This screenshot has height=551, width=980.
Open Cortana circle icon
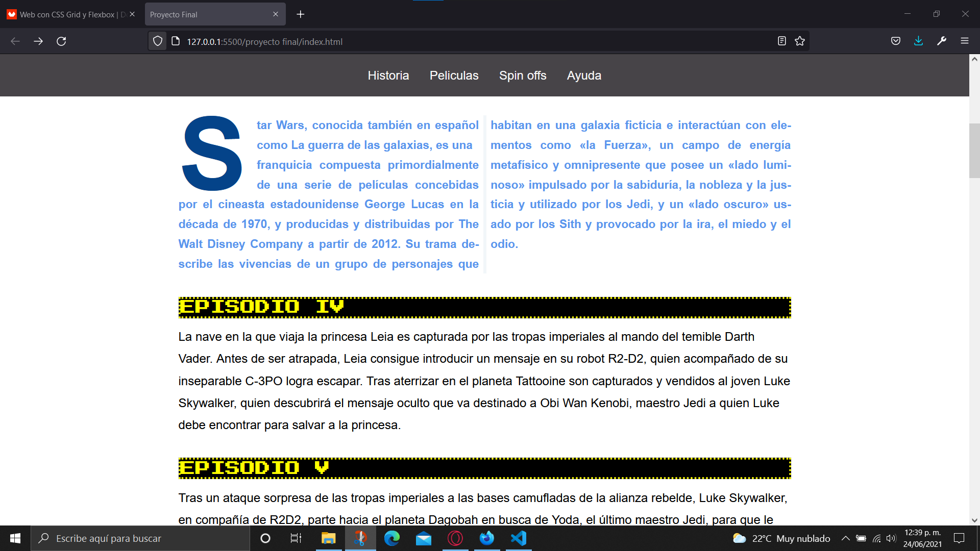click(265, 538)
